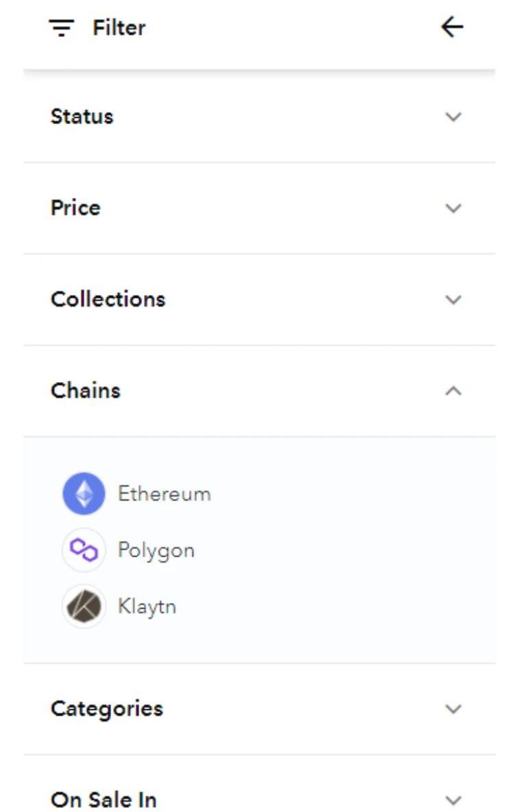Collapse filter panel with back arrow

[452, 27]
